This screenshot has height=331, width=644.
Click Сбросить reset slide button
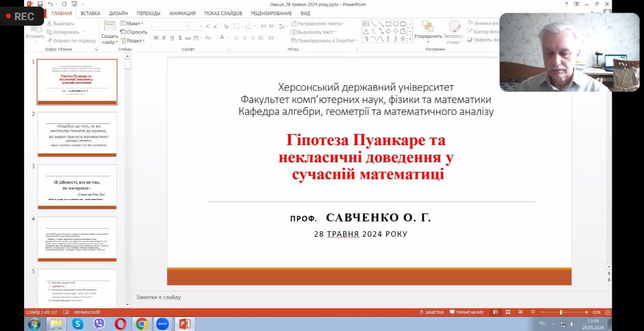(x=133, y=32)
